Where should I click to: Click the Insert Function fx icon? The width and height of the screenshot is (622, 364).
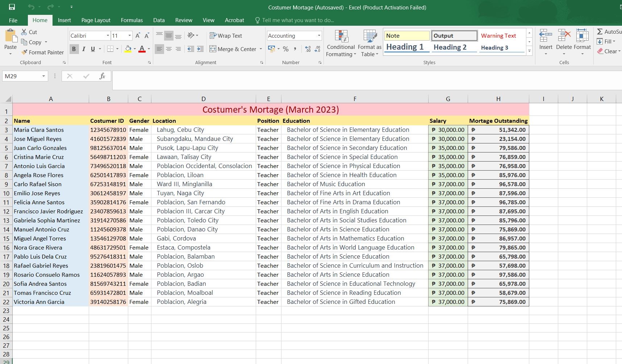coord(102,76)
